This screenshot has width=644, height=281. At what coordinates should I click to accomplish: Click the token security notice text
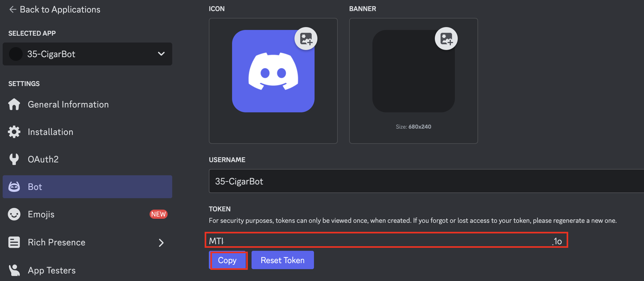click(413, 221)
